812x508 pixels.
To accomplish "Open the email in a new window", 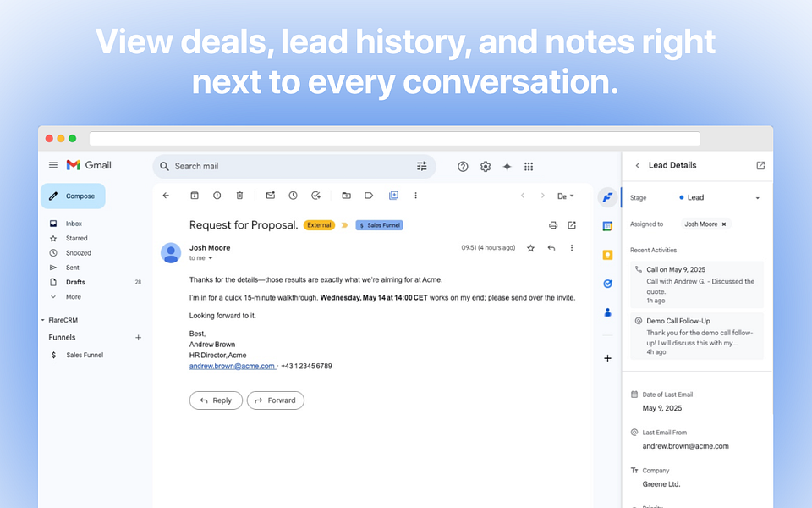I will click(572, 225).
